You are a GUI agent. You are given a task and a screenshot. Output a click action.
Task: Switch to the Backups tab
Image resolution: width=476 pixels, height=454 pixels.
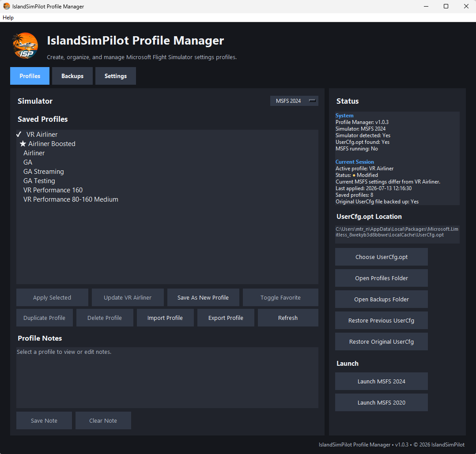click(x=72, y=76)
